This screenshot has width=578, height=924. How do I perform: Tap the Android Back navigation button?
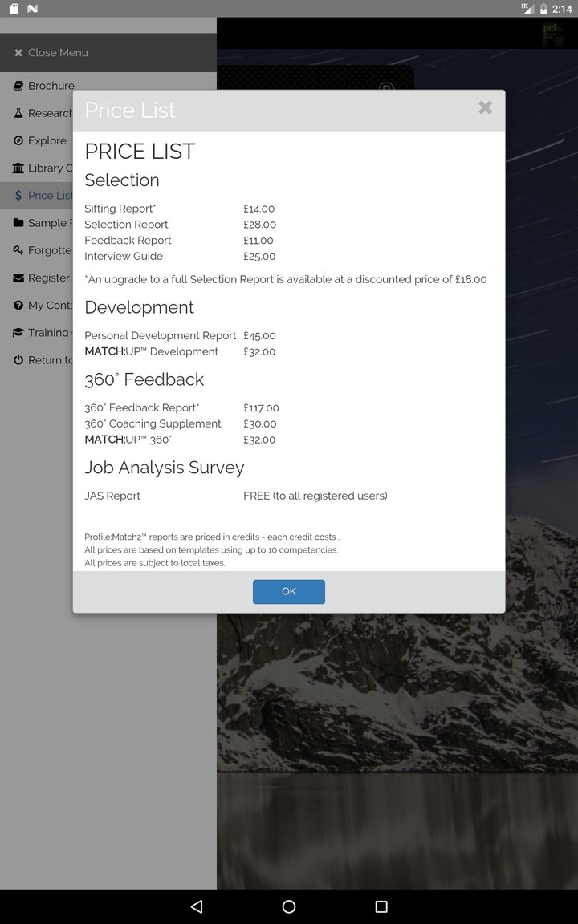coord(196,906)
